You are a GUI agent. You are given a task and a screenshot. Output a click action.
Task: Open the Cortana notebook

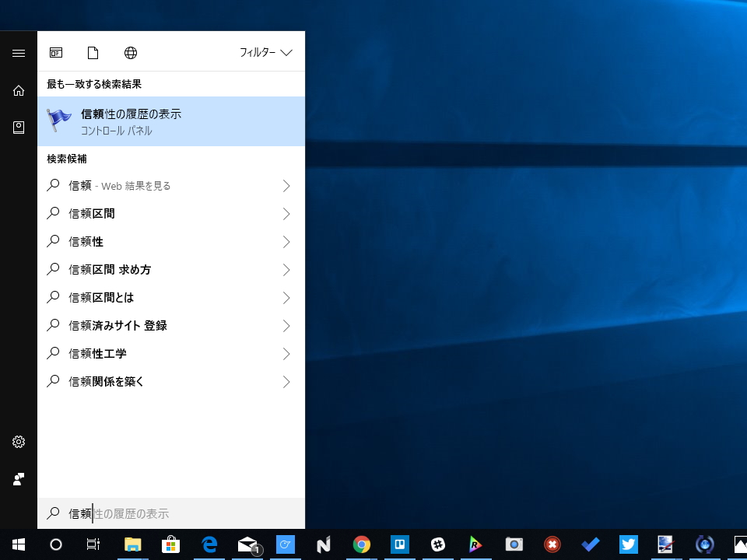[18, 127]
